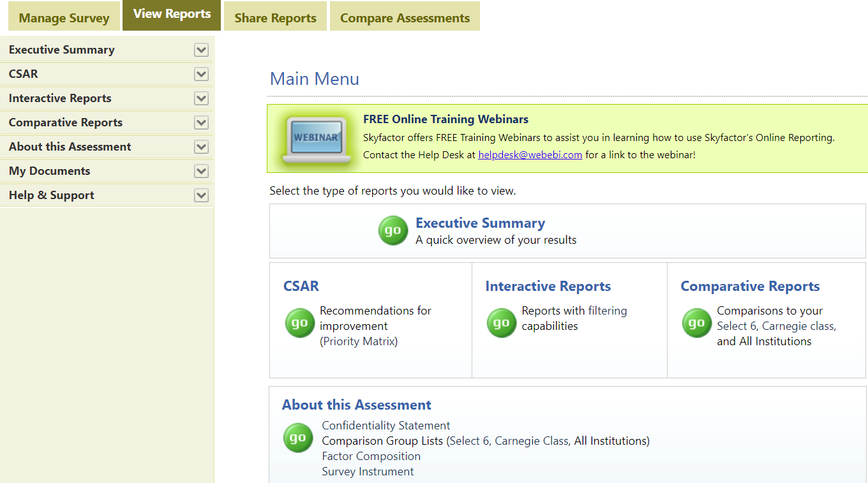Screen dimensions: 868x483
Task: Click the View Reports tab
Action: coord(171,13)
